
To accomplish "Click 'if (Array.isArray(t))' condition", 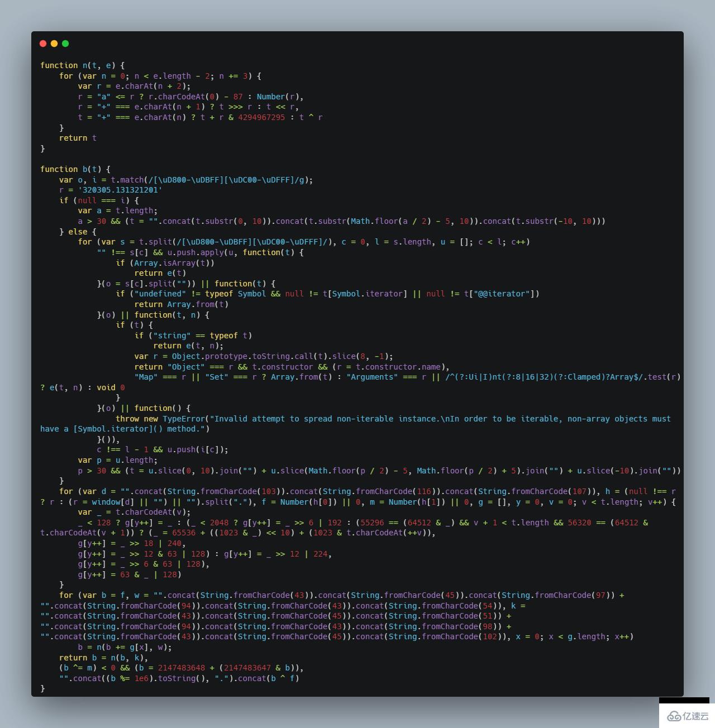I will click(165, 263).
